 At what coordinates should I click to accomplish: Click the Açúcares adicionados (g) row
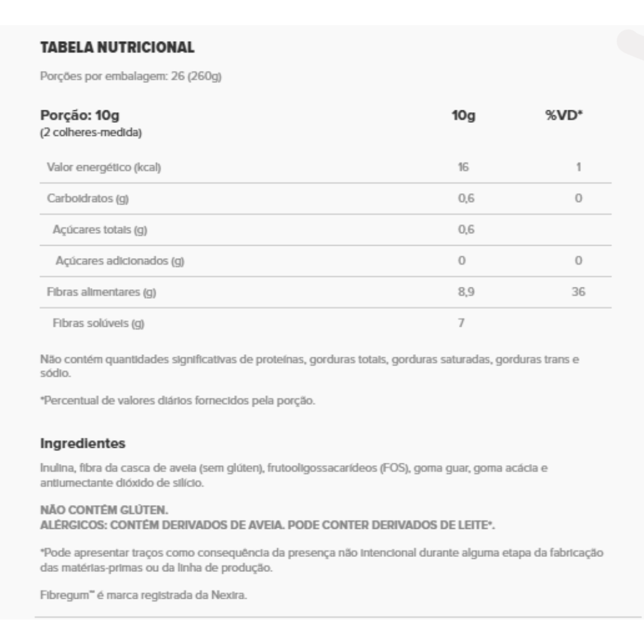pyautogui.click(x=326, y=261)
